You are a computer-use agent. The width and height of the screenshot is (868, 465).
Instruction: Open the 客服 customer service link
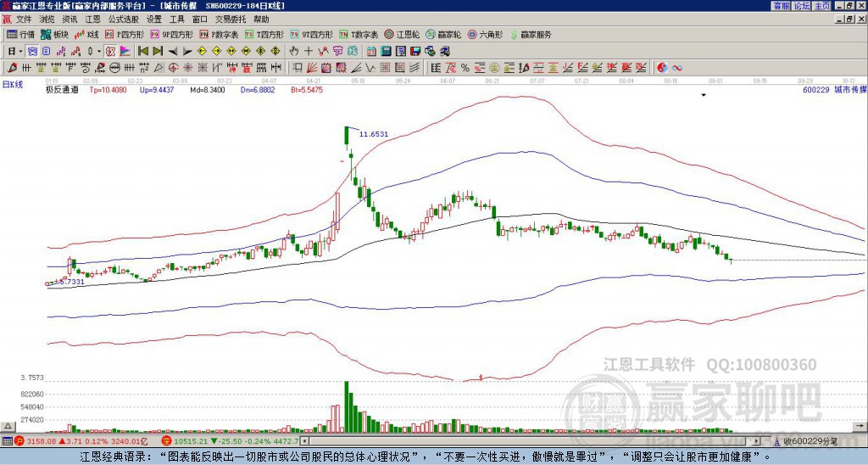pos(782,6)
